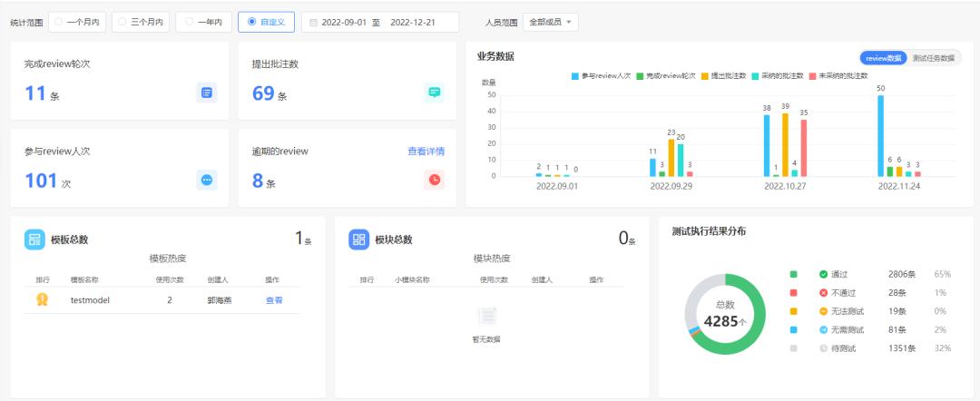Click the red cross icon next to 不通过

point(823,292)
